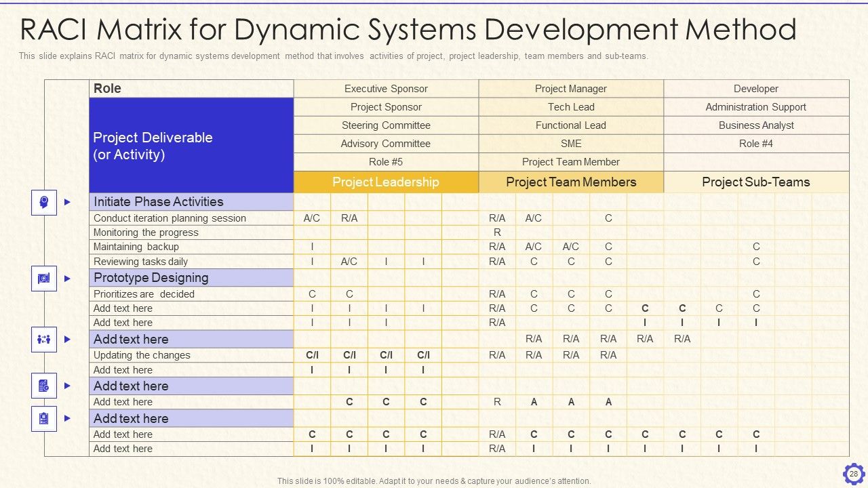868x488 pixels.
Task: Click the 'Role' header cell
Action: pyautogui.click(x=191, y=89)
